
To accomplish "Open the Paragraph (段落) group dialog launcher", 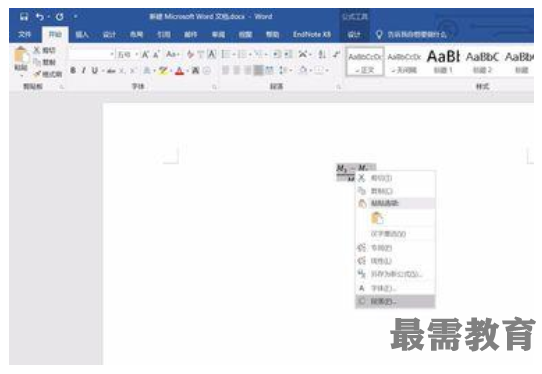I will click(338, 87).
